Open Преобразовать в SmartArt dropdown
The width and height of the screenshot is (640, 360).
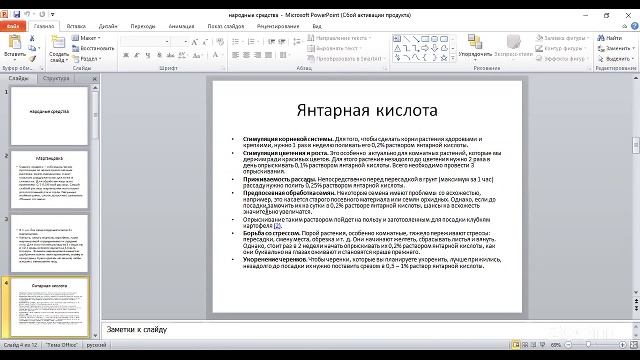346,59
